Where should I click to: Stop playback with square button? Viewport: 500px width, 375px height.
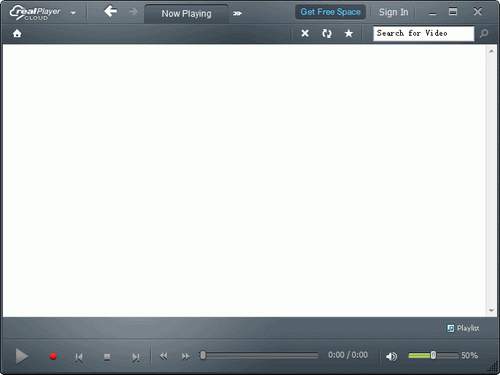[107, 357]
